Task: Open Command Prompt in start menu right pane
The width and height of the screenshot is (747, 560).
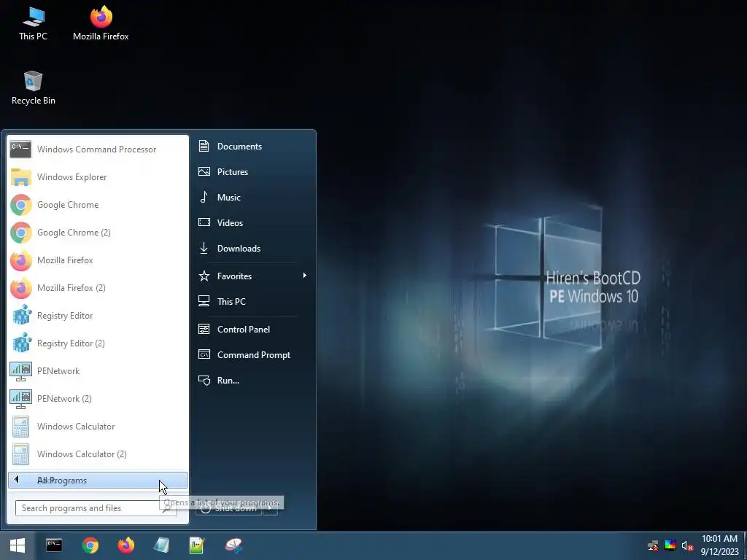Action: pos(253,355)
